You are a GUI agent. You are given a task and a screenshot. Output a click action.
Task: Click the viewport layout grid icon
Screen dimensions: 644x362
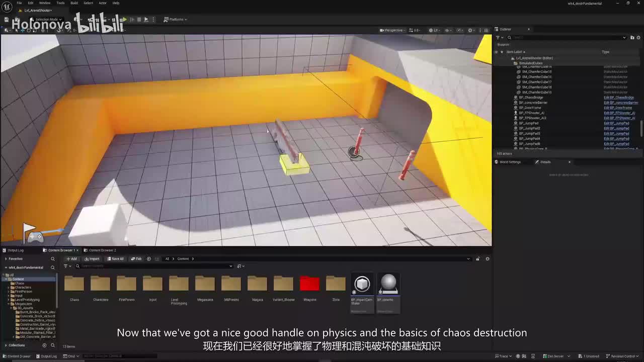point(486,30)
